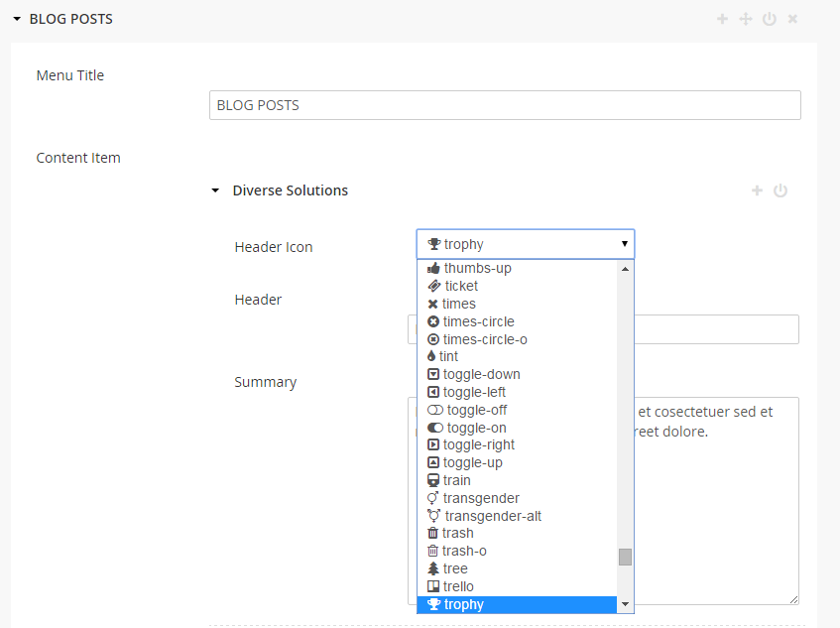Select thumbs-up icon option
Image resolution: width=840 pixels, height=628 pixels.
click(477, 268)
